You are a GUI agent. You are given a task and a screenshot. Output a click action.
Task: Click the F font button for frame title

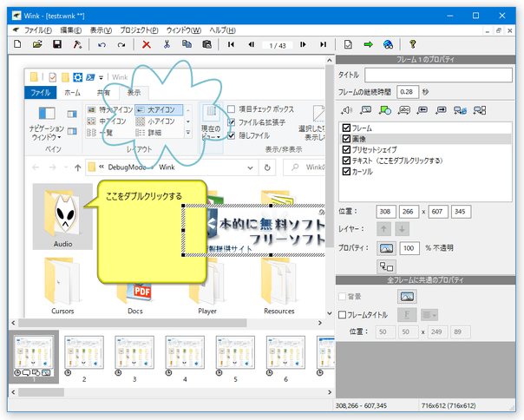407,315
